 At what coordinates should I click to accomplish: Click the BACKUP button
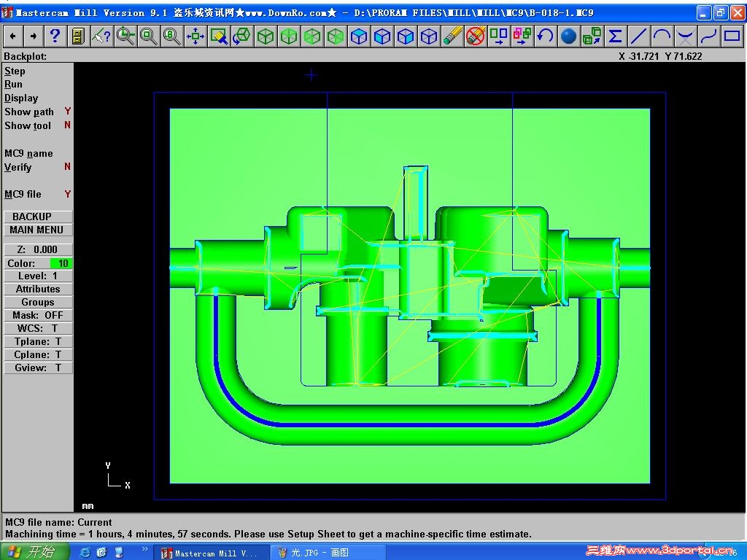pyautogui.click(x=38, y=217)
